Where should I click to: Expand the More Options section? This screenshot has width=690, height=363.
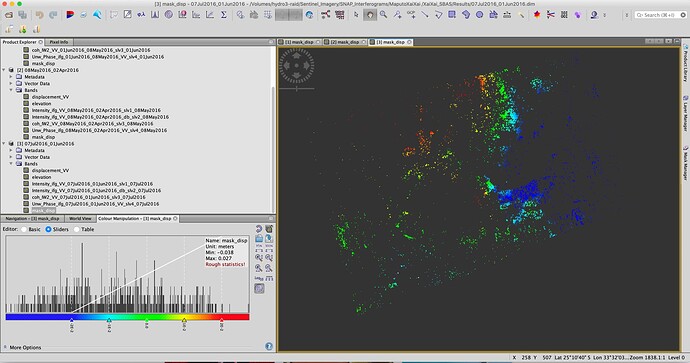(25, 347)
